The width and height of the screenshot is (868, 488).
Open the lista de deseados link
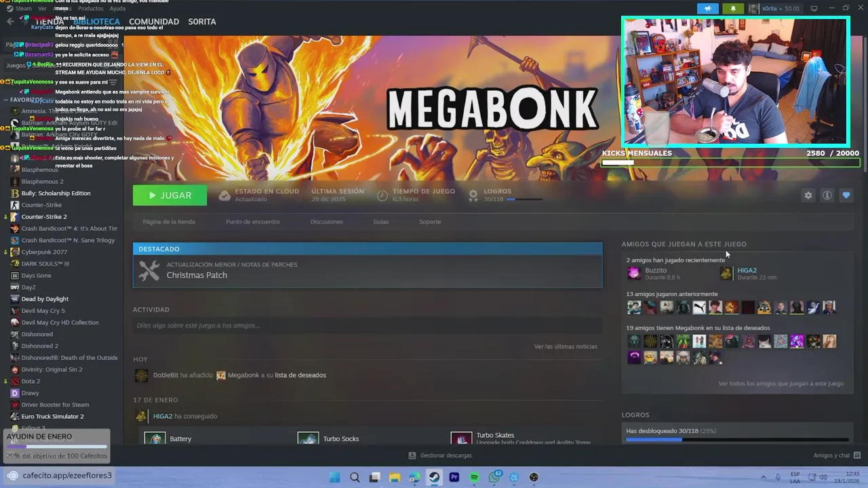tap(300, 375)
